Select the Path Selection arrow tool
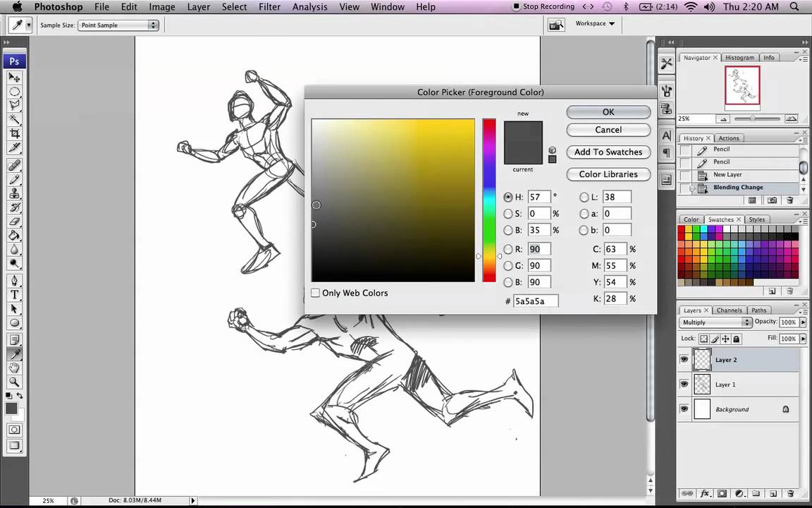 click(x=15, y=309)
